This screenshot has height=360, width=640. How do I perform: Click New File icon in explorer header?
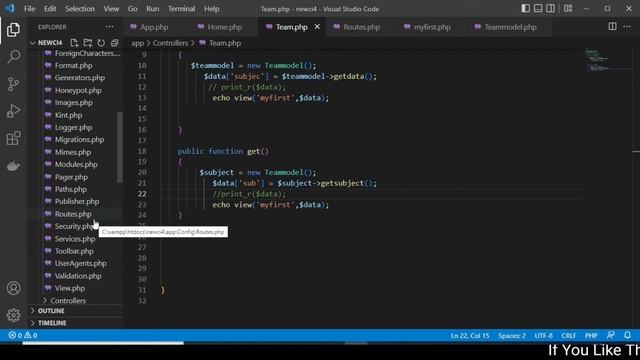(x=74, y=43)
